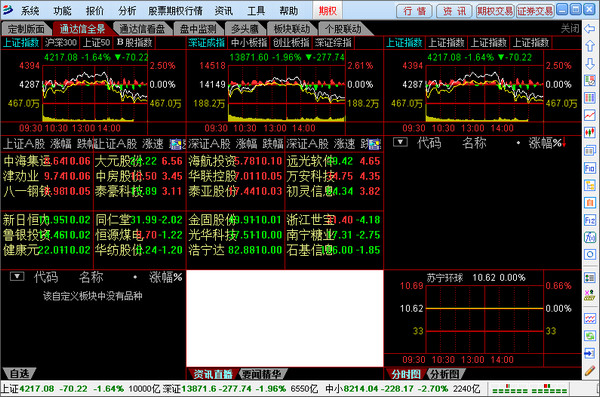Viewport: 600px width, 397px height.
Task: Click the blue arrow export icon
Action: 590,353
